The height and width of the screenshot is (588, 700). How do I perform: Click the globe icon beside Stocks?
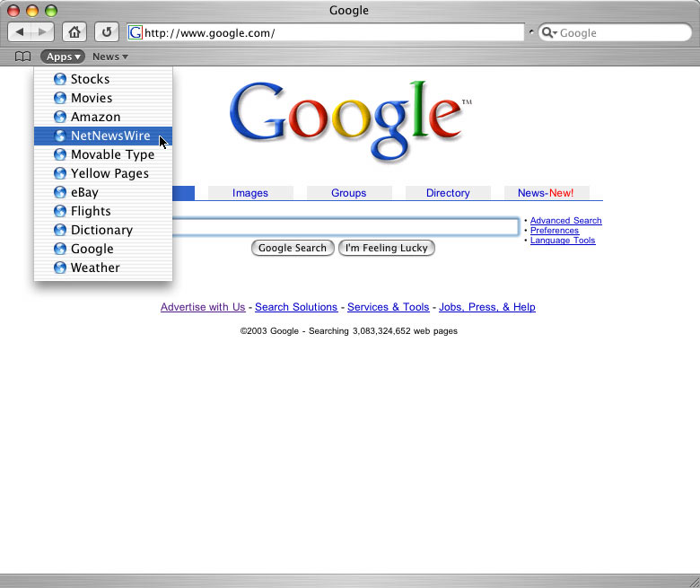point(60,79)
